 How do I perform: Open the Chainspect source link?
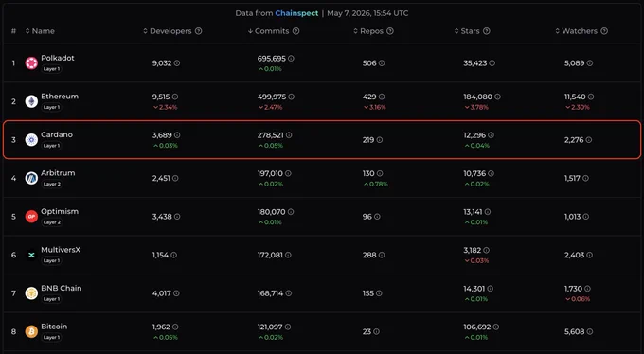[296, 13]
